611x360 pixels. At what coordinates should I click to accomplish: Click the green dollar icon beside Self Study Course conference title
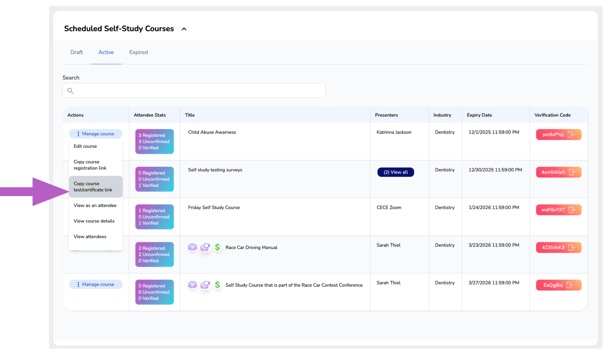[217, 285]
